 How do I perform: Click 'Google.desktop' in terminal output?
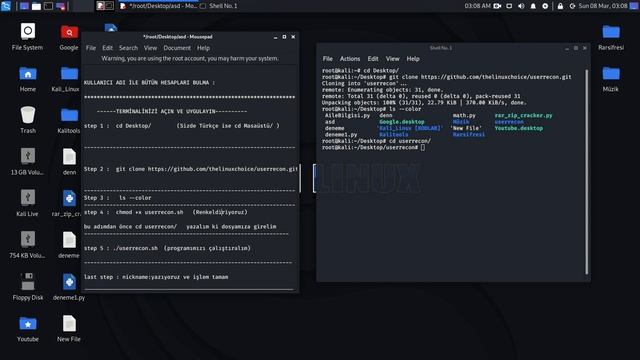click(x=402, y=122)
